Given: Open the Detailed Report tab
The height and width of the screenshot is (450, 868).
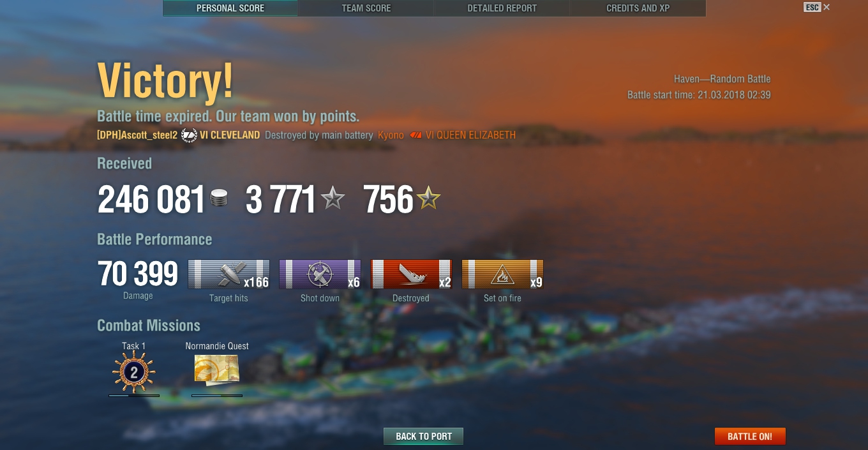Looking at the screenshot, I should (x=502, y=8).
